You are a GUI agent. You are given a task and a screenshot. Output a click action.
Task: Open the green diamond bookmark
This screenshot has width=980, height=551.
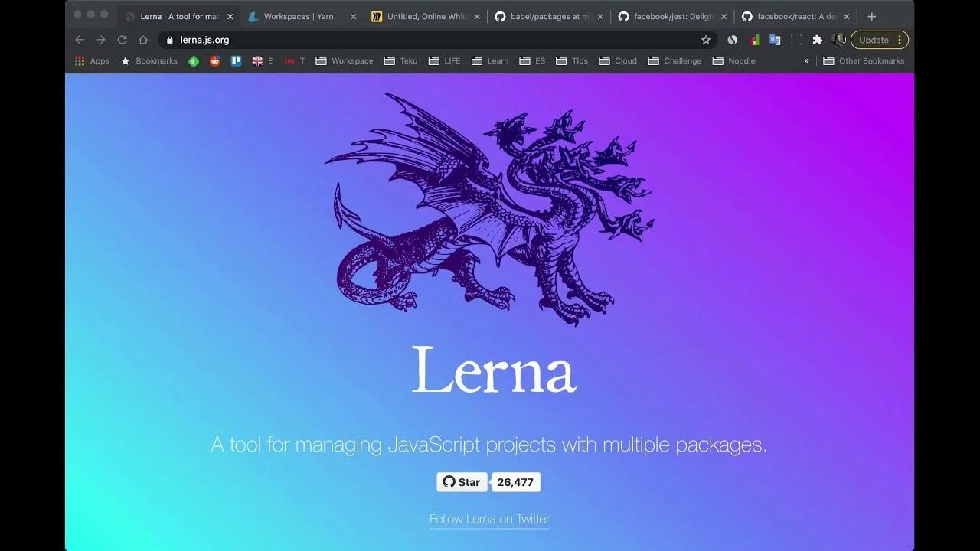click(x=194, y=60)
